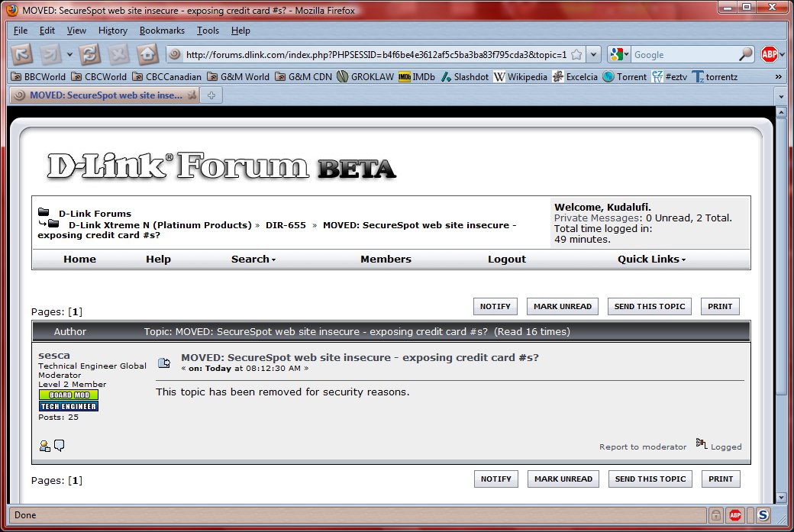Viewport: 794px width, 532px height.
Task: Open the search engine selector dropdown
Action: (619, 54)
